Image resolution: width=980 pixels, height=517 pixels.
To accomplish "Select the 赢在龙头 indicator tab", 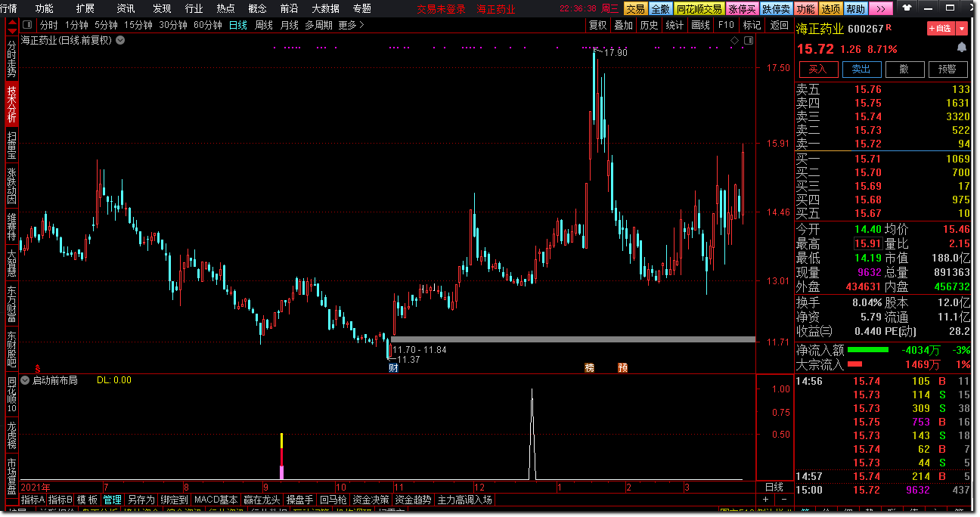I will [x=262, y=500].
